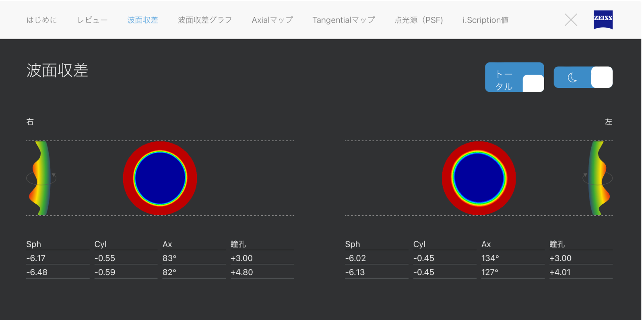The height and width of the screenshot is (320, 644).
Task: Open the i.Scription値 tab
Action: pos(485,20)
